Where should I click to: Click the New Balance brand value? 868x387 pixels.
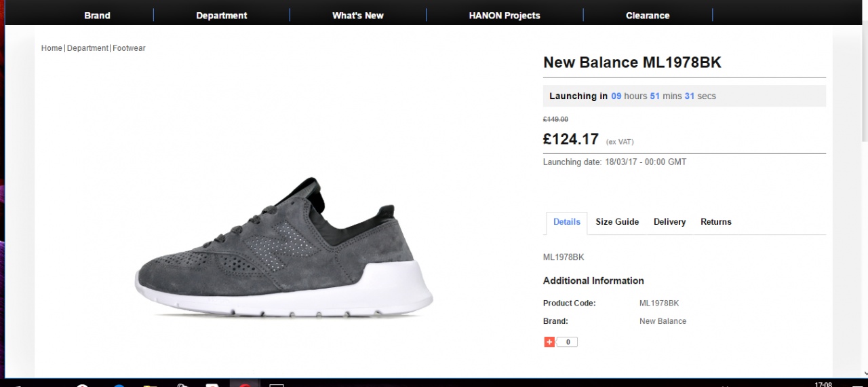point(663,321)
